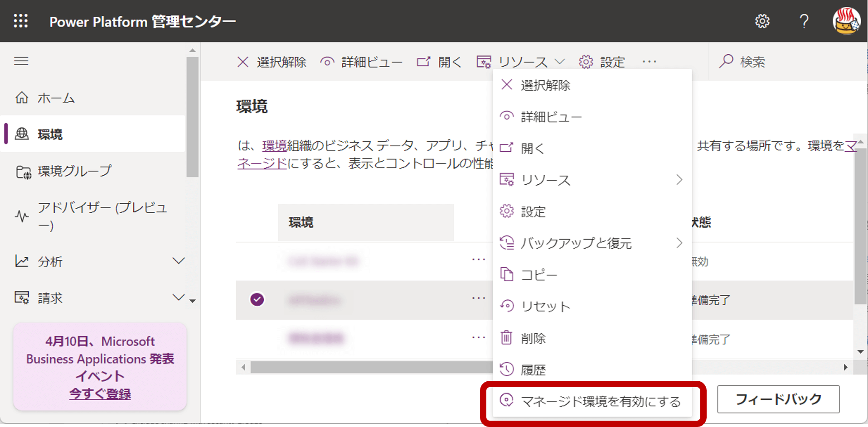Open more options for selected environment row

click(479, 298)
